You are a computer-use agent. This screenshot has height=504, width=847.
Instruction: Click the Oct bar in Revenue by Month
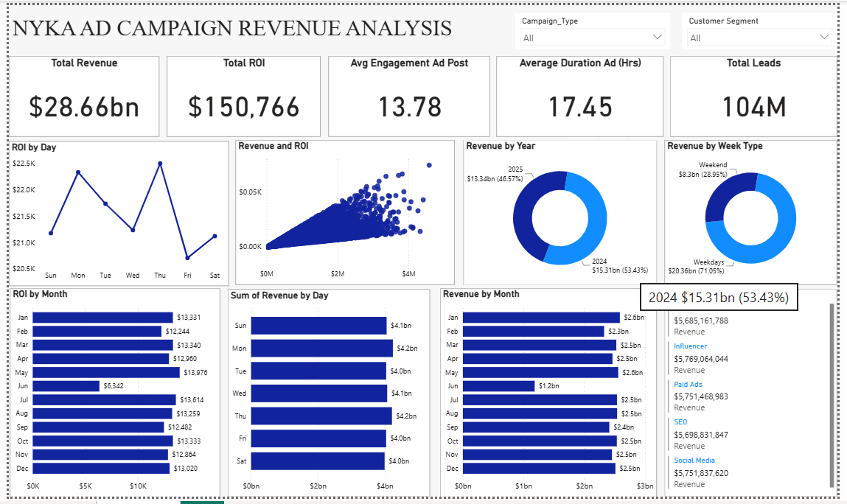(540, 441)
